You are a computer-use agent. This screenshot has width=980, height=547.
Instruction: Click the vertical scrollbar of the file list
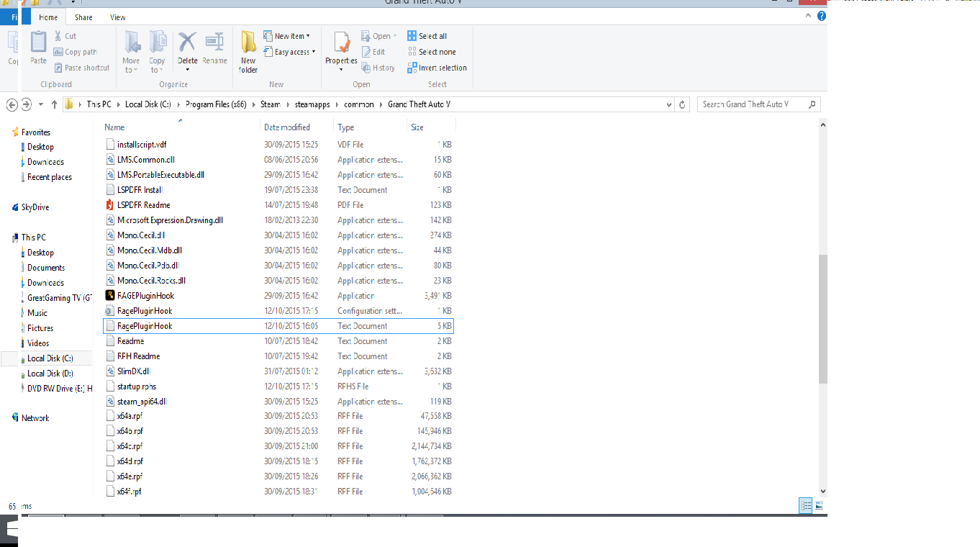(823, 318)
